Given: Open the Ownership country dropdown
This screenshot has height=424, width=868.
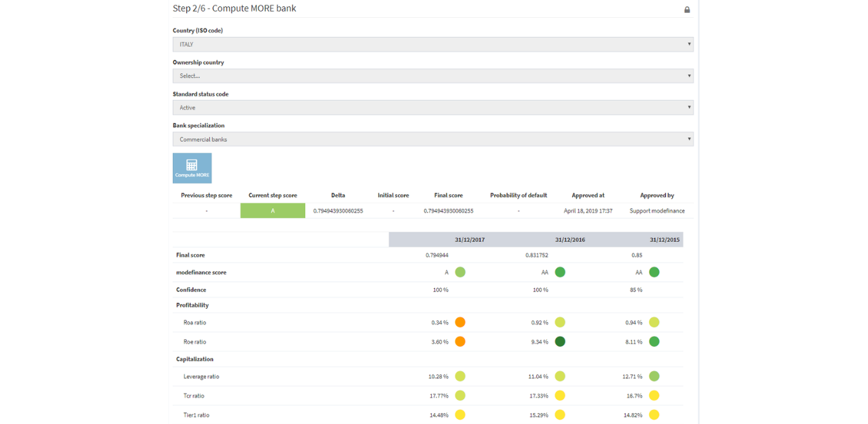Looking at the screenshot, I should pos(433,76).
